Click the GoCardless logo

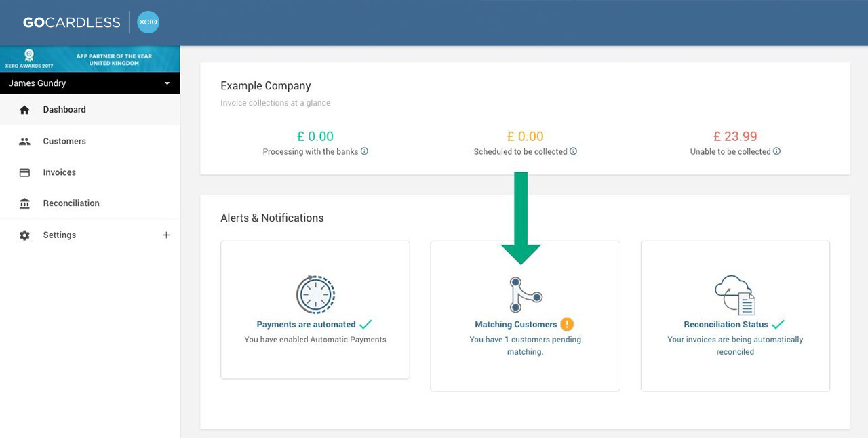click(x=71, y=22)
